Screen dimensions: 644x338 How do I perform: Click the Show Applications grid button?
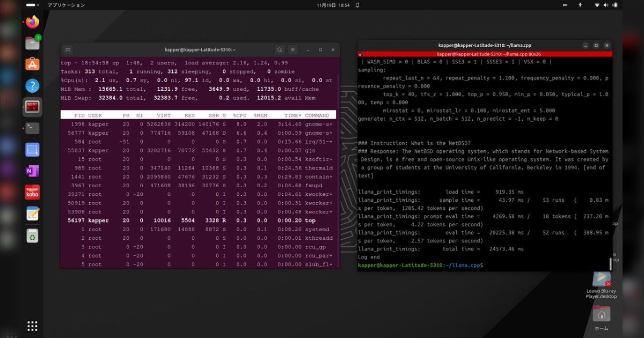coord(32,326)
